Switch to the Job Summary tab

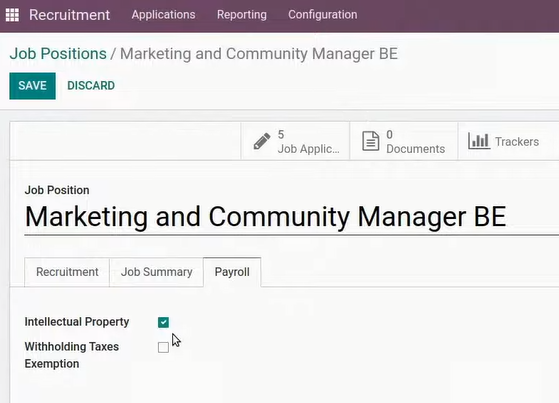157,272
